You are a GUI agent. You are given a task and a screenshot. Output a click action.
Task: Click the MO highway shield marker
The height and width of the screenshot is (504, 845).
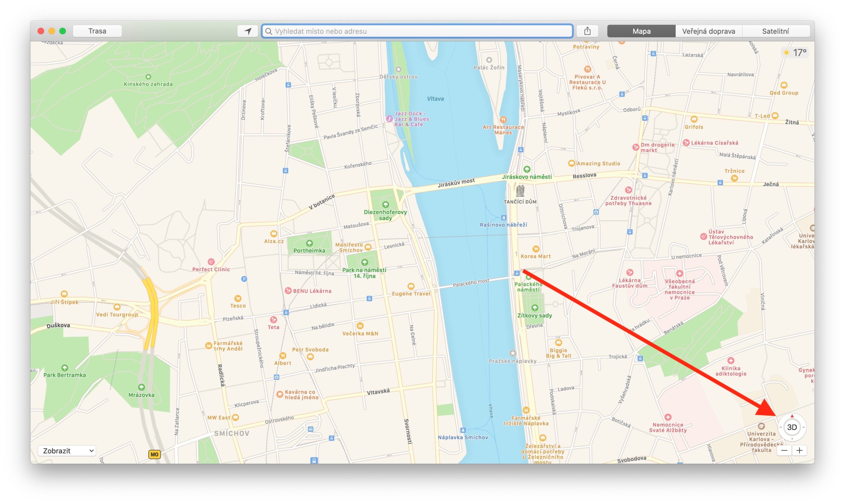(154, 454)
